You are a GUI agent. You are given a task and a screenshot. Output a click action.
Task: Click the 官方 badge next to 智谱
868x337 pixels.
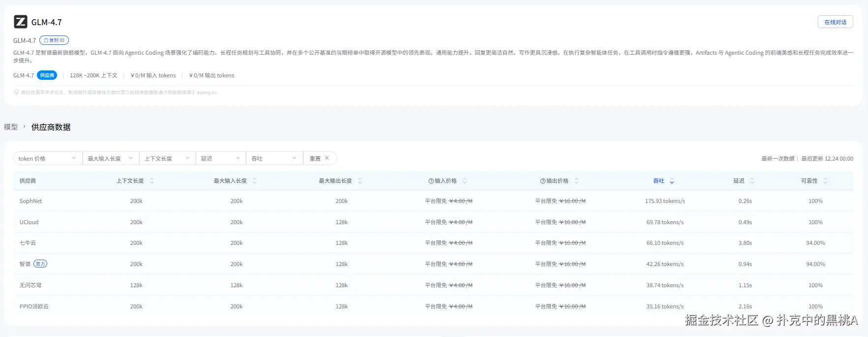40,264
